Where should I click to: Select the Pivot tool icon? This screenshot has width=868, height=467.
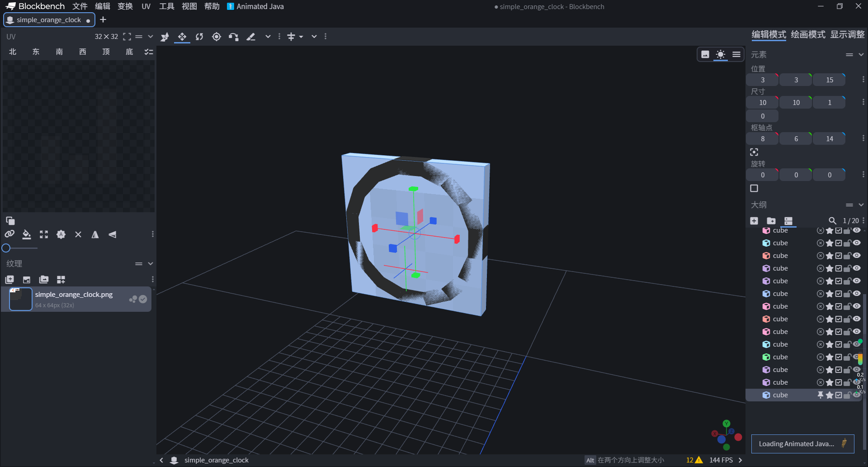[x=217, y=37]
